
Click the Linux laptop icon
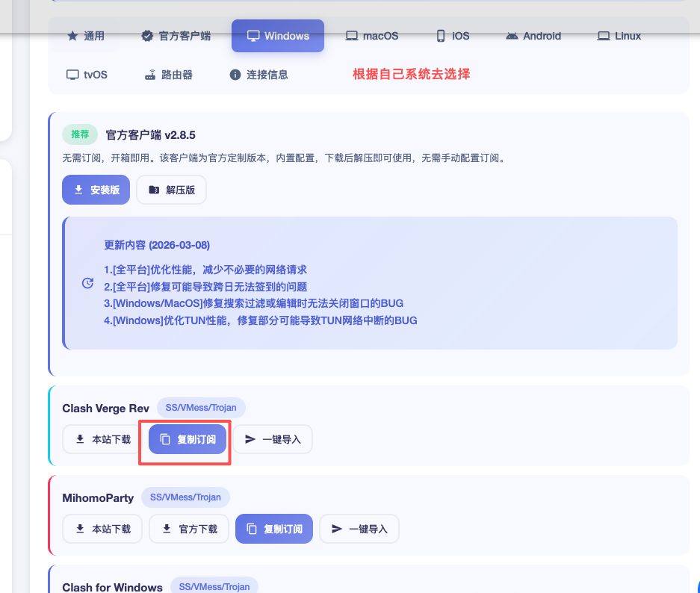[x=604, y=36]
